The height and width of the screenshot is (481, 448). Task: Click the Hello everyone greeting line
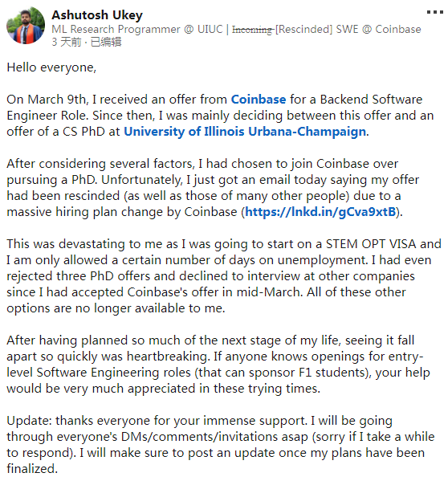point(51,67)
